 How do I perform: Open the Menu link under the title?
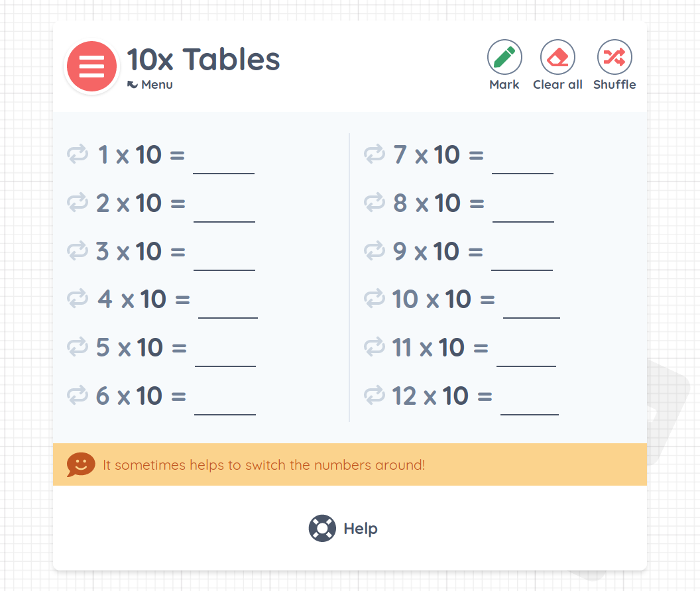click(x=150, y=84)
